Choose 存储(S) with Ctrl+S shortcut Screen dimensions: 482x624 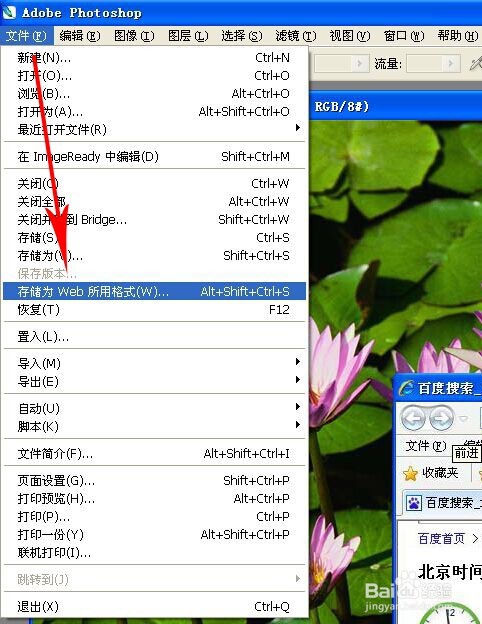(154, 238)
